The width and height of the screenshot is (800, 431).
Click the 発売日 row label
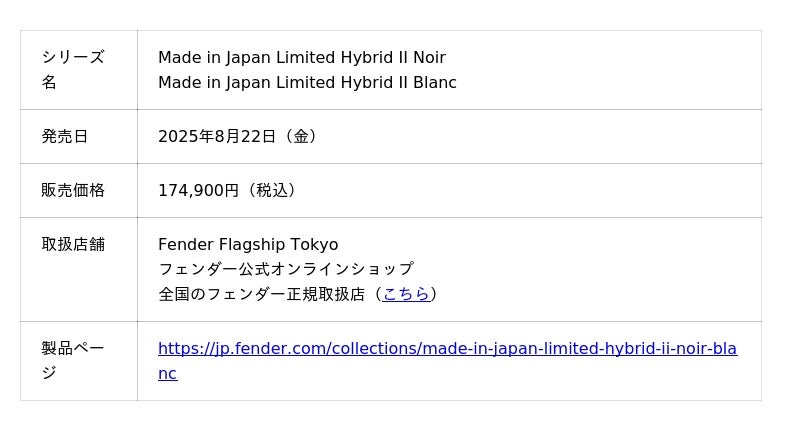[x=65, y=136]
